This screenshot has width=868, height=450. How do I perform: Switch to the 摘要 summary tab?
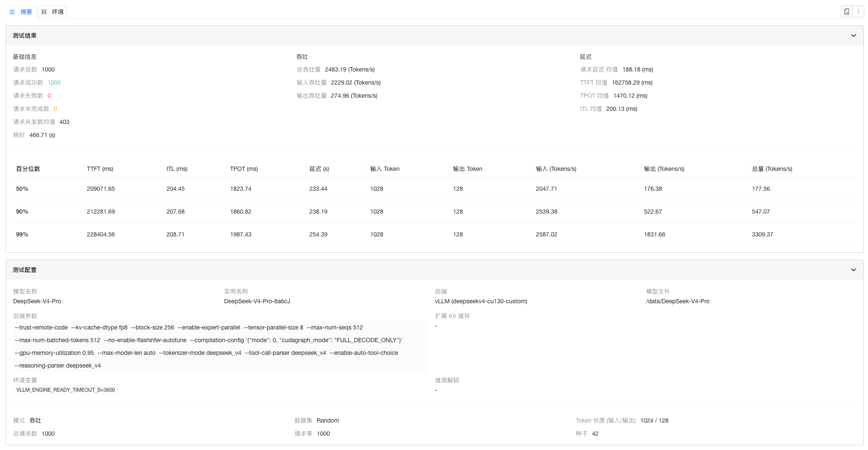coord(21,12)
